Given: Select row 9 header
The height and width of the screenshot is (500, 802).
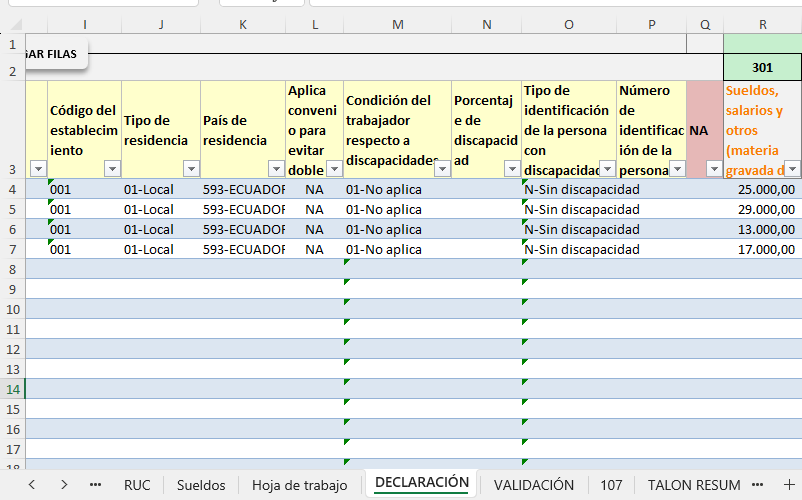Looking at the screenshot, I should point(12,289).
